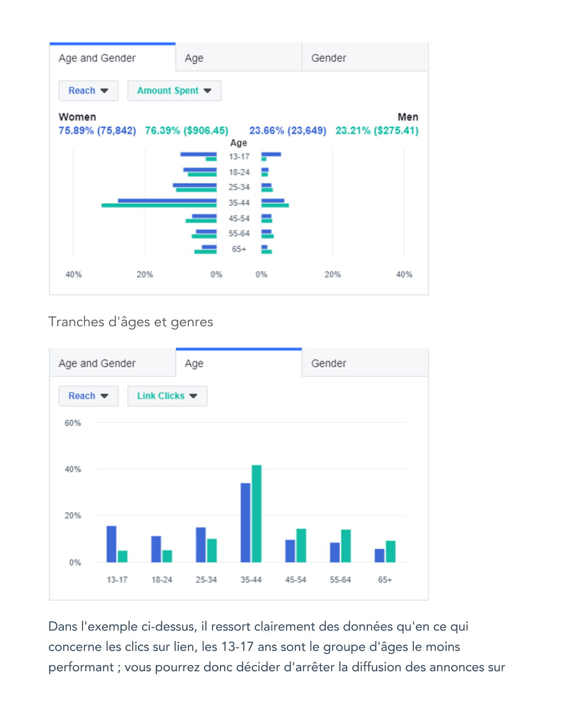Click the Women amount spent value 76.39% ($906.45)
Viewport: 563px width, 728px height.
click(187, 131)
